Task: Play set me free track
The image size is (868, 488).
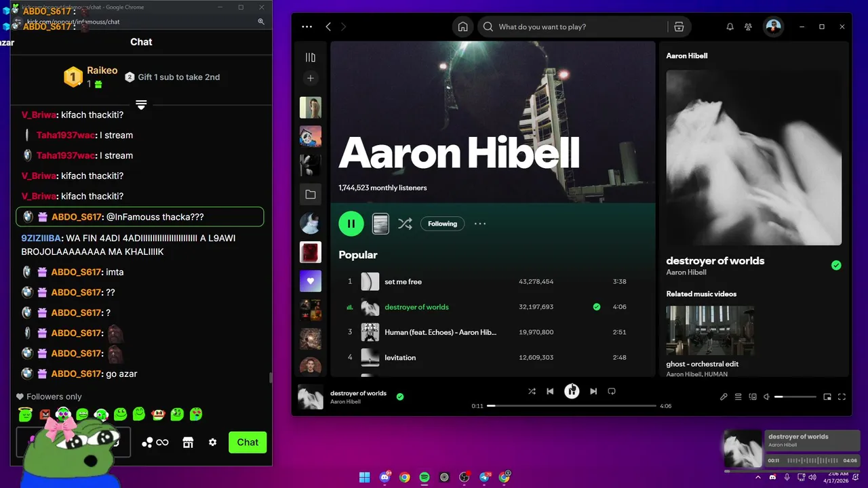Action: [x=403, y=281]
